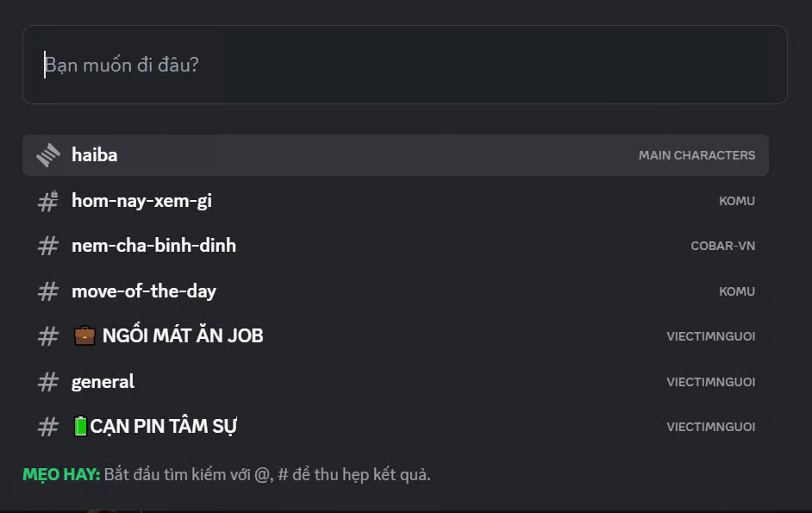The width and height of the screenshot is (812, 513).
Task: Select the NGỒI MÁT ĂN JOB channel name
Action: click(x=183, y=336)
